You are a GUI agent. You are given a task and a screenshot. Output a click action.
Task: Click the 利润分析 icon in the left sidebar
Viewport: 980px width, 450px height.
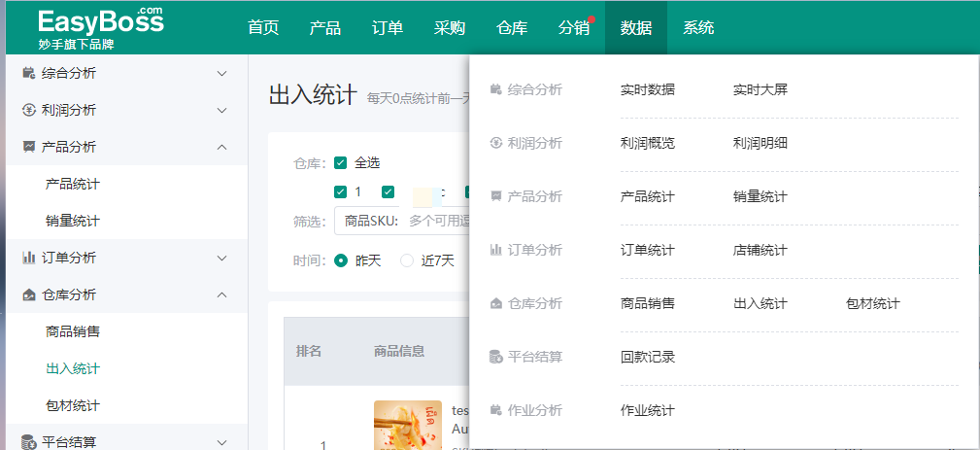(x=29, y=110)
